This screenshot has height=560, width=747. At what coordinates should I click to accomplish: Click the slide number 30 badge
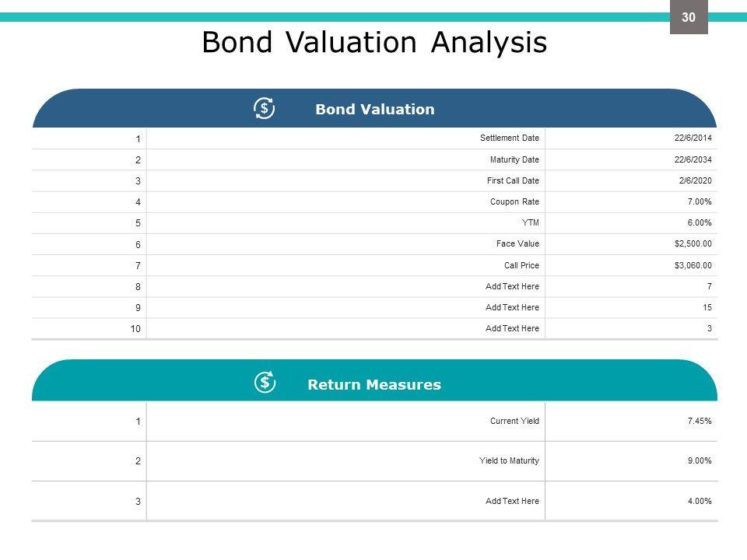click(x=689, y=17)
